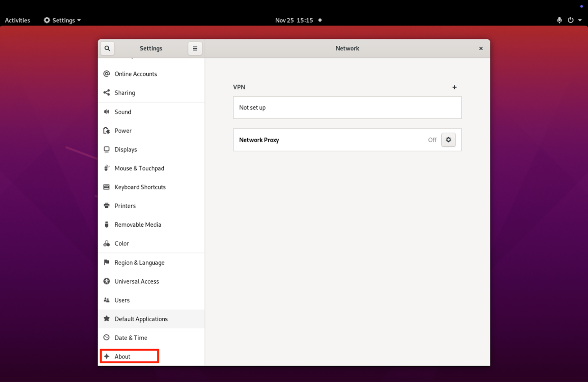The height and width of the screenshot is (382, 588).
Task: Select the Color settings icon
Action: [x=106, y=243]
